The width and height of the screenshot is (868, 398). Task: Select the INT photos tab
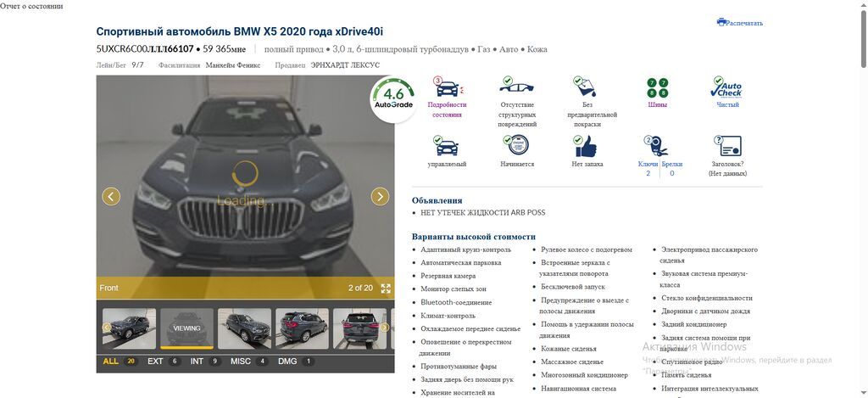point(206,362)
